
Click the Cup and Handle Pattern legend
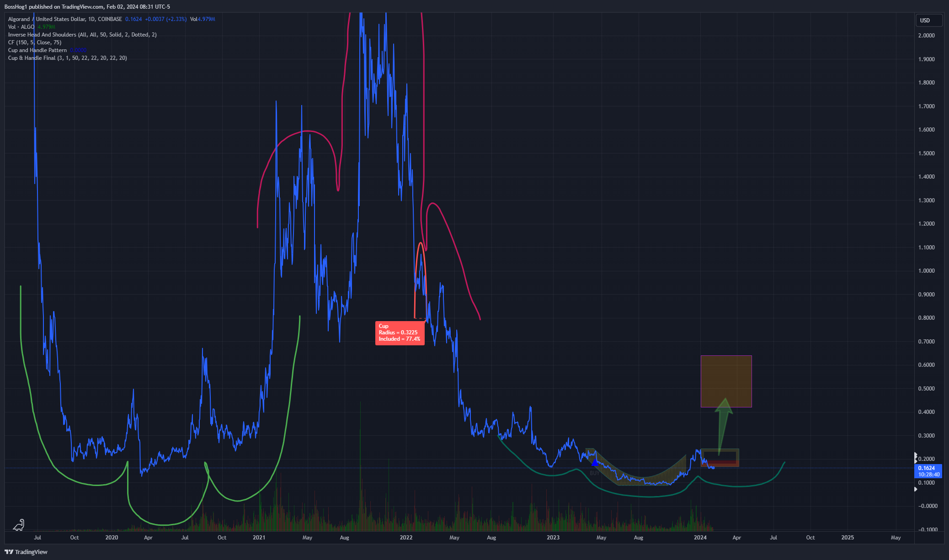pos(37,50)
